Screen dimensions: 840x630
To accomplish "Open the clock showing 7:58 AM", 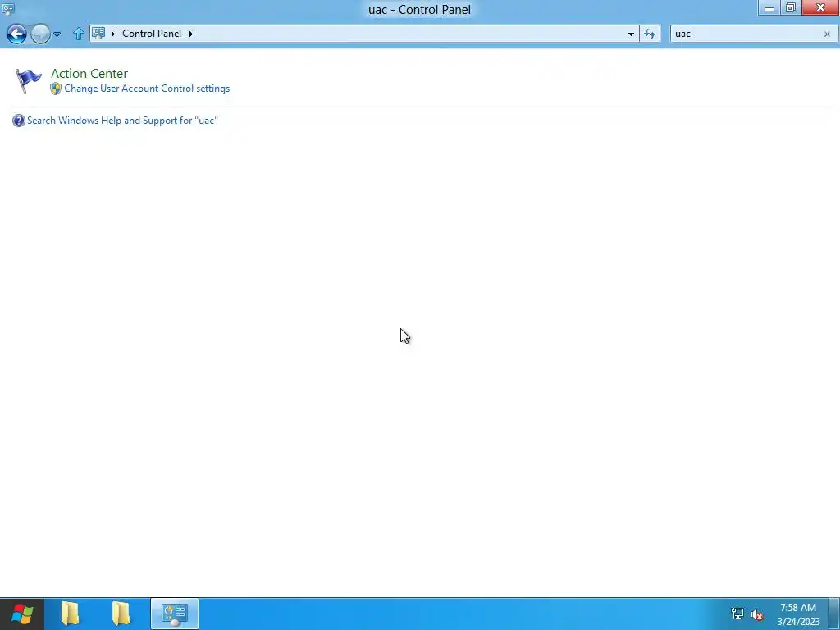I will click(x=798, y=614).
